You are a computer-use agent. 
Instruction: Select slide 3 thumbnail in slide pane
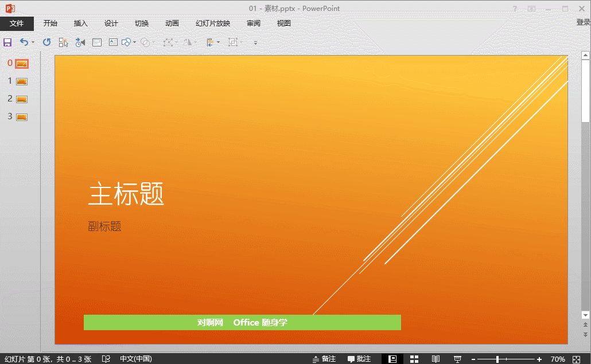click(22, 117)
